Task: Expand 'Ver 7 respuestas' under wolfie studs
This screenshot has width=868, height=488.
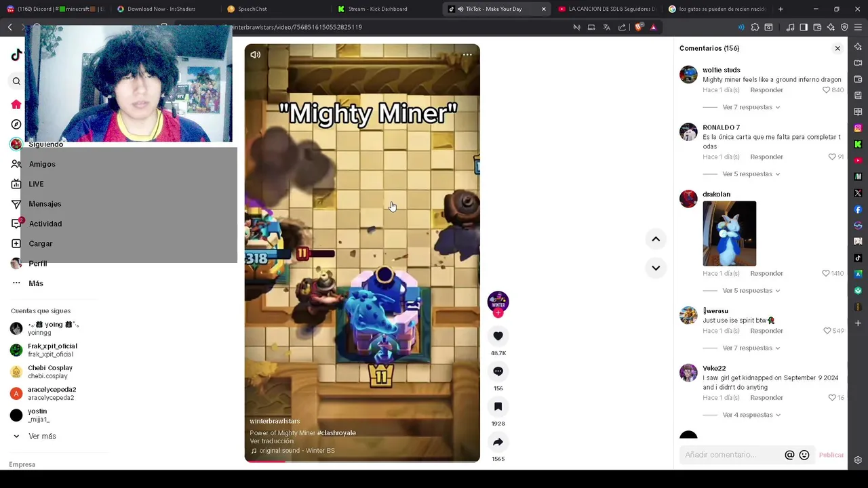Action: click(751, 107)
